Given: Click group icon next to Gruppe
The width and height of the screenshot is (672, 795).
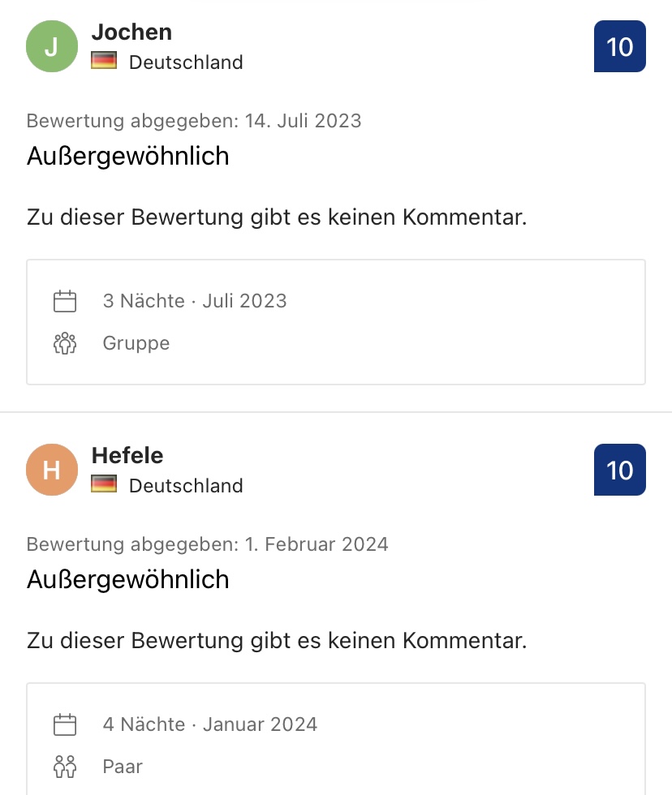Looking at the screenshot, I should [x=65, y=343].
